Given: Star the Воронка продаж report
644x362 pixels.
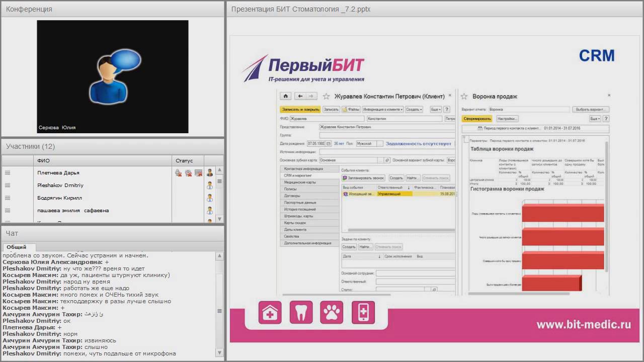Looking at the screenshot, I should tap(464, 96).
